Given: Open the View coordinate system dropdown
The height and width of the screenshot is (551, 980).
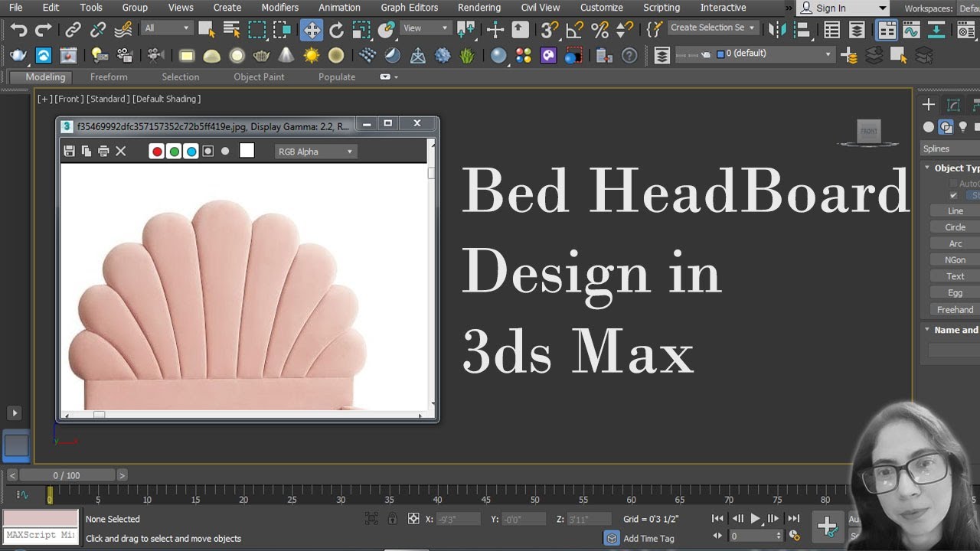Looking at the screenshot, I should point(426,28).
